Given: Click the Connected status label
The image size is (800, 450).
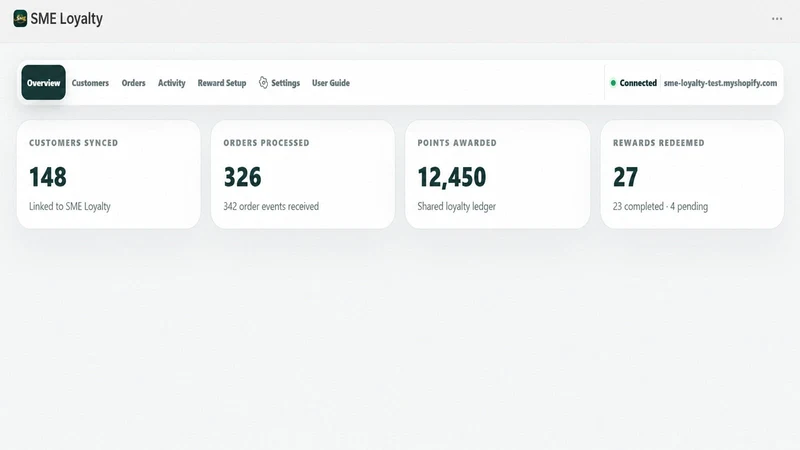Looking at the screenshot, I should (638, 83).
